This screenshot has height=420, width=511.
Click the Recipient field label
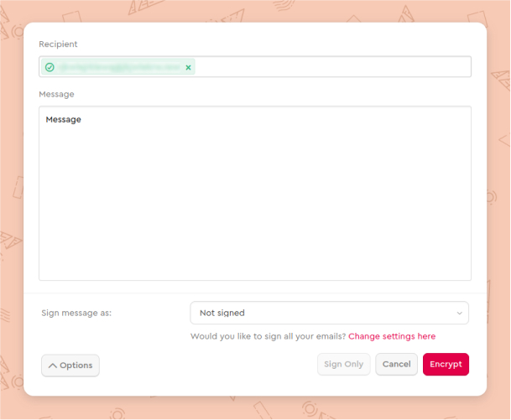(x=58, y=44)
